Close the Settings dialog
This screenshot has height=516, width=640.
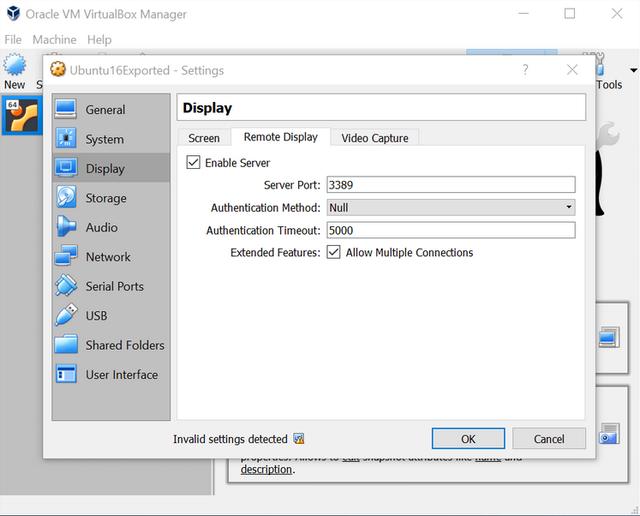click(572, 70)
